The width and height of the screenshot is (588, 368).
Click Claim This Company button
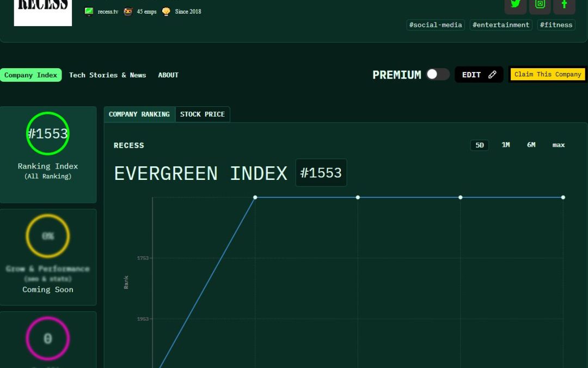548,74
